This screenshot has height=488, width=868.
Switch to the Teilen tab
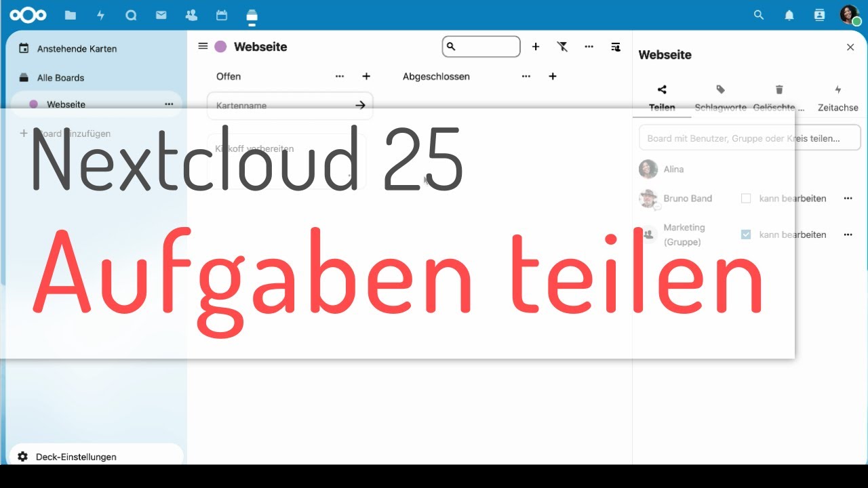pos(662,98)
